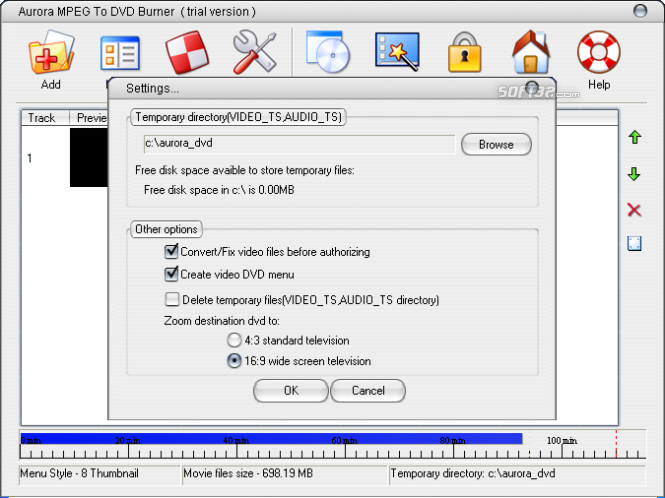Image resolution: width=665 pixels, height=498 pixels.
Task: Click the round button in main title bar
Action: point(640,11)
